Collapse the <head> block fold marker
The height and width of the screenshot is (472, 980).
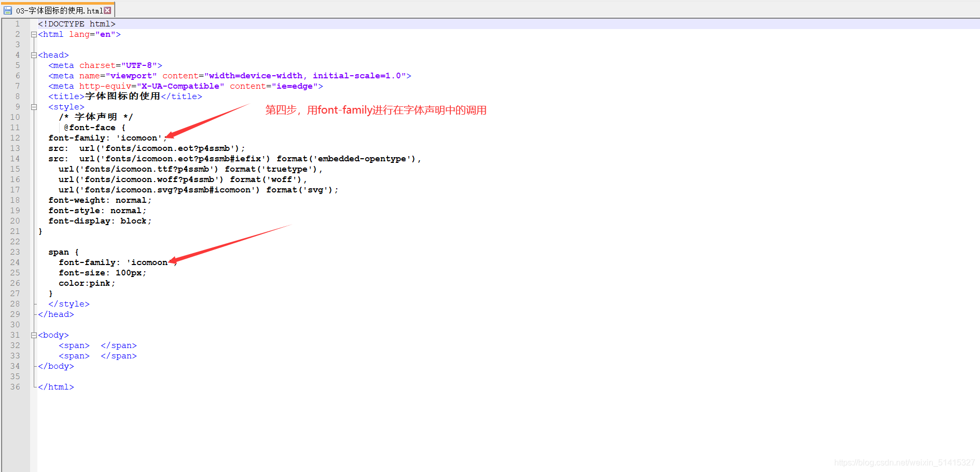point(34,55)
